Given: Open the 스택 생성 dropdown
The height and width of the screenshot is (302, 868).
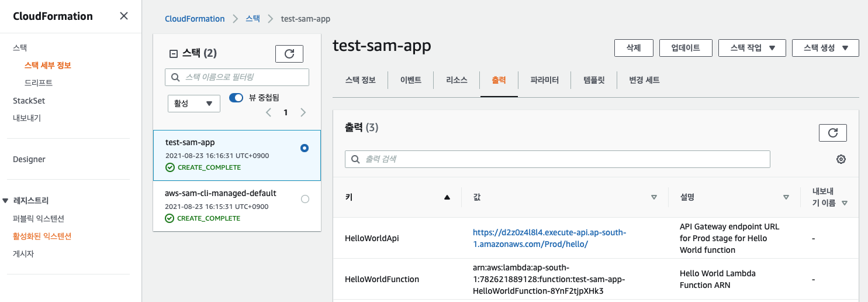Looking at the screenshot, I should (825, 48).
